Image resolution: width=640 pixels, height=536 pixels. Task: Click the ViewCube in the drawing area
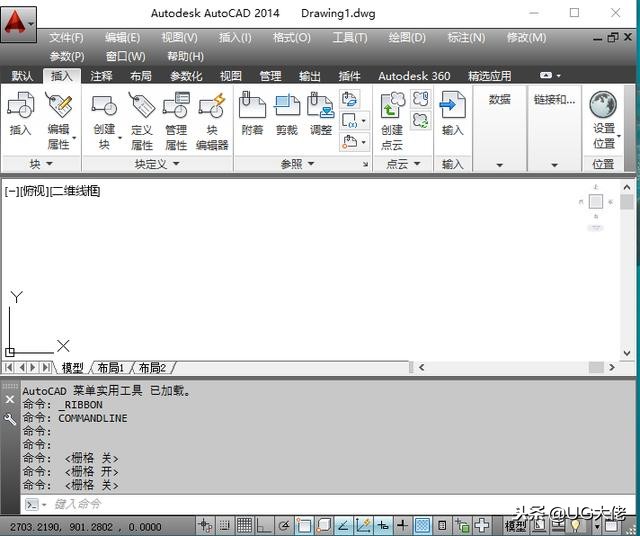coord(596,202)
